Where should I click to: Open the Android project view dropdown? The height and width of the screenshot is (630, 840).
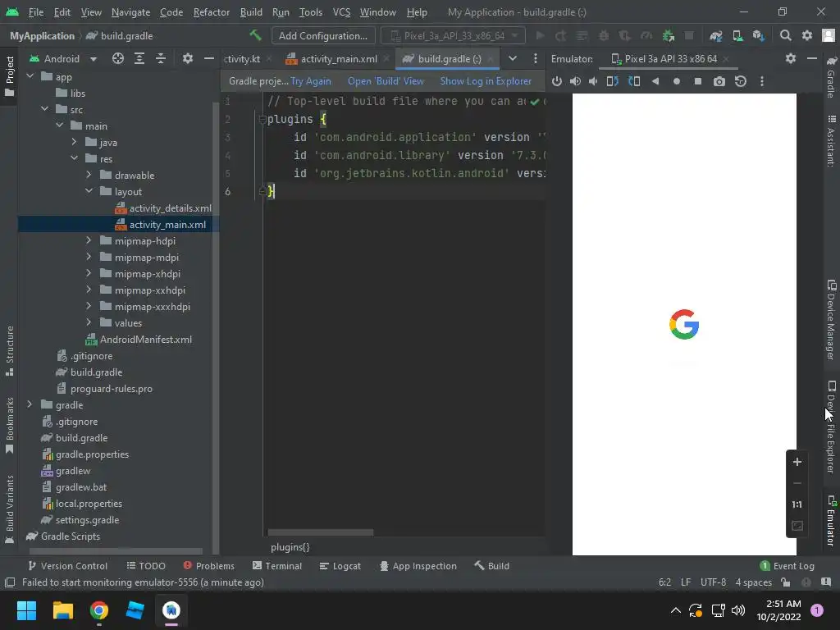(x=63, y=58)
